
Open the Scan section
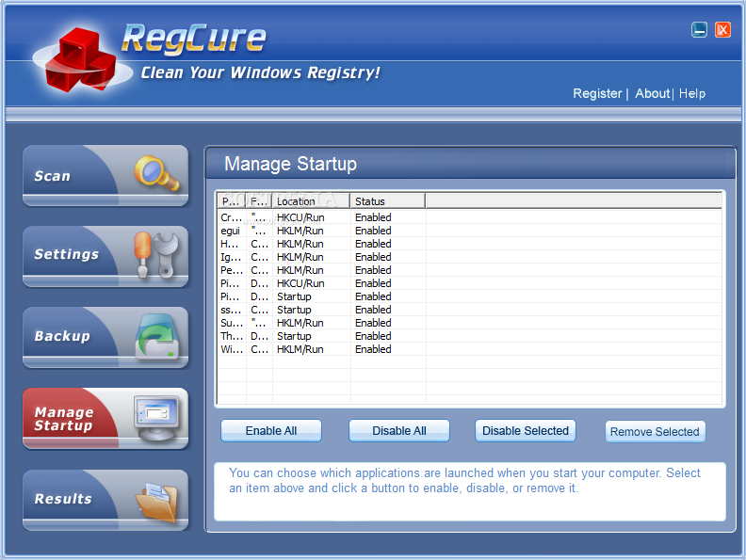[105, 175]
